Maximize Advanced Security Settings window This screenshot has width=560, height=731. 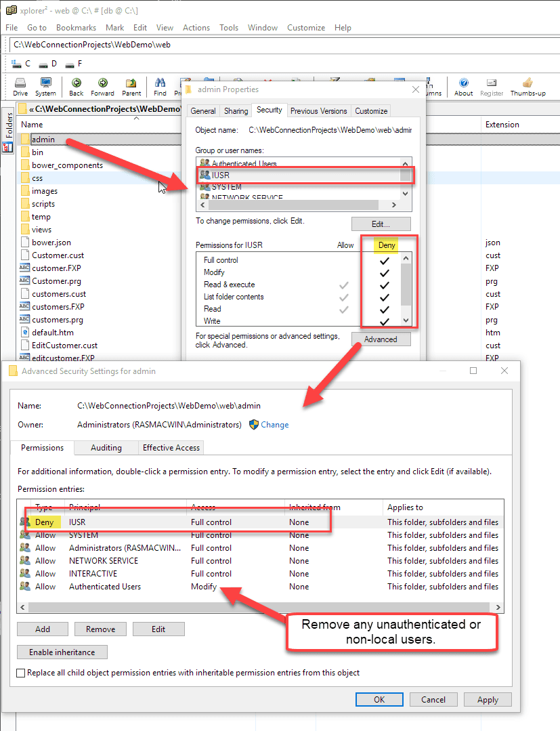click(x=473, y=371)
